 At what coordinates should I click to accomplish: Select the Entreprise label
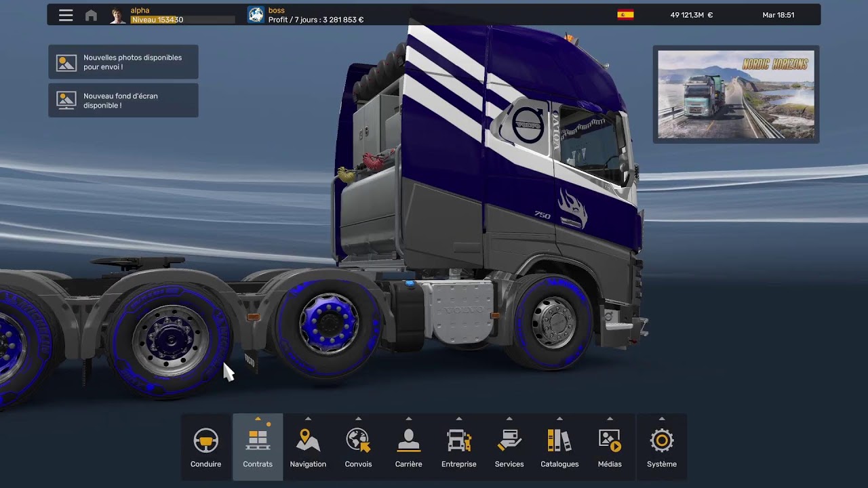pyautogui.click(x=459, y=464)
